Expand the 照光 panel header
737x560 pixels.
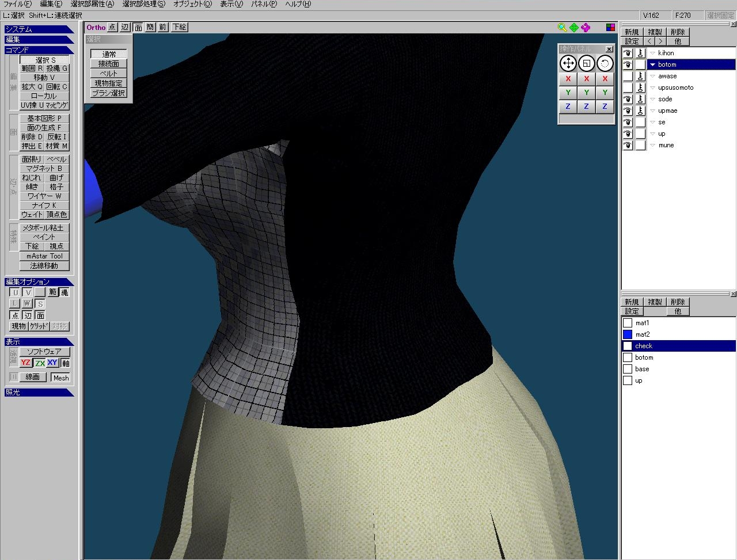point(39,393)
